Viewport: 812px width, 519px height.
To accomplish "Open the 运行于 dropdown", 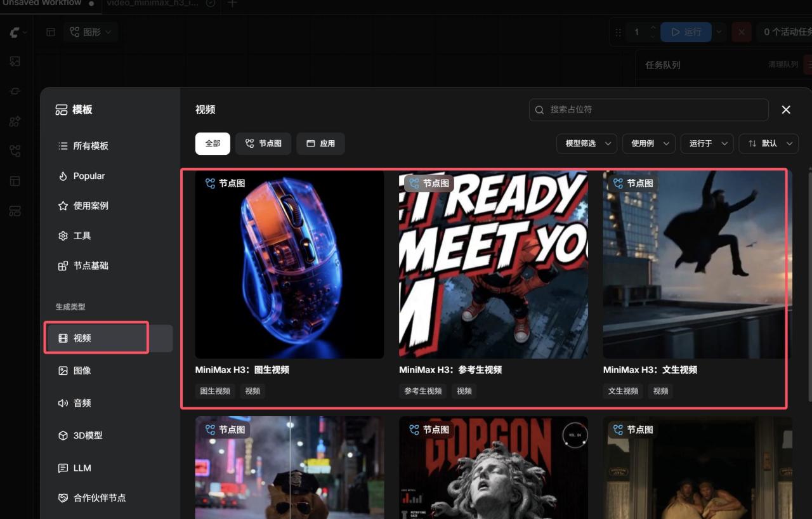I will click(x=707, y=143).
